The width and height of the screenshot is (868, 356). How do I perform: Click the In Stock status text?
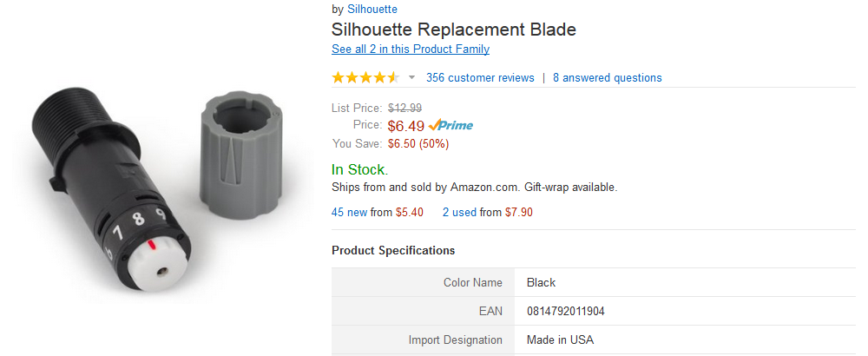point(359,169)
